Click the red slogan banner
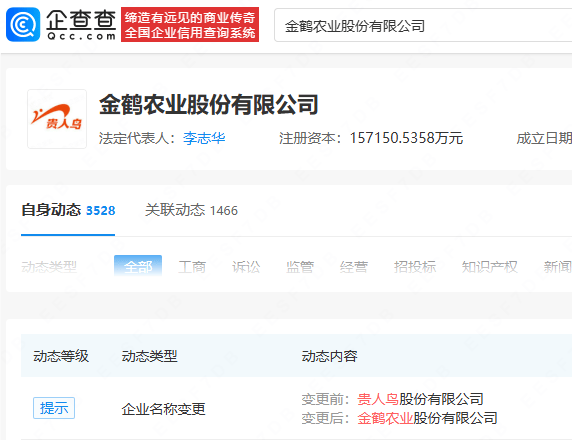Viewport: 572px width, 440px height. click(190, 24)
